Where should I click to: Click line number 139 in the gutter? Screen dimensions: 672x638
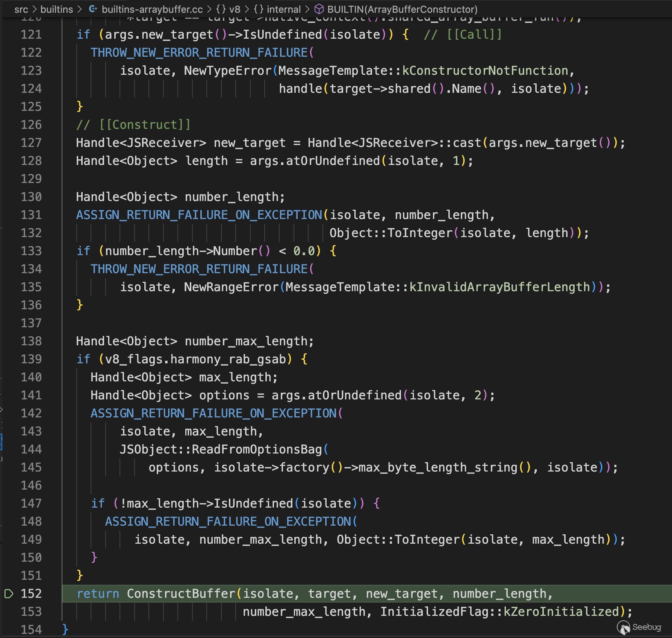[31, 359]
